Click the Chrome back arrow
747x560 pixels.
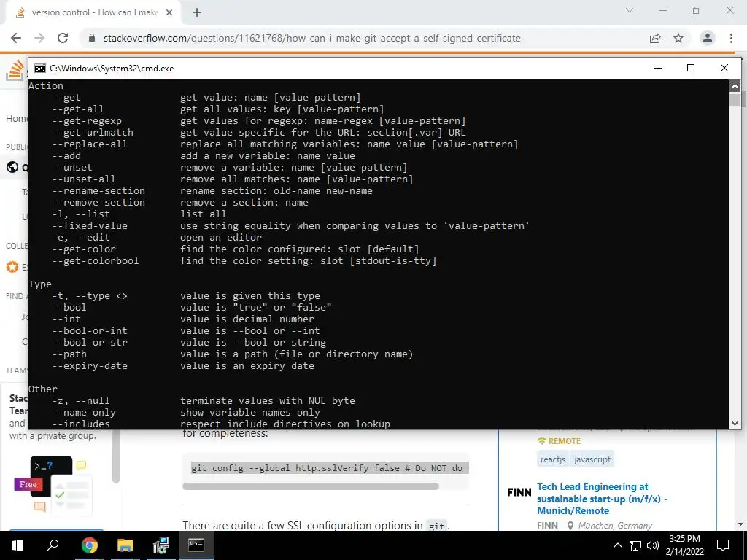tap(16, 38)
